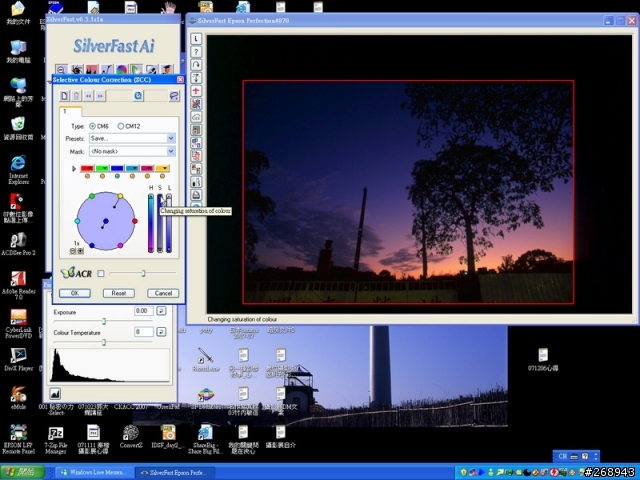640x480 pixels.
Task: Open expert settings graduation cap icon
Action: point(167,70)
